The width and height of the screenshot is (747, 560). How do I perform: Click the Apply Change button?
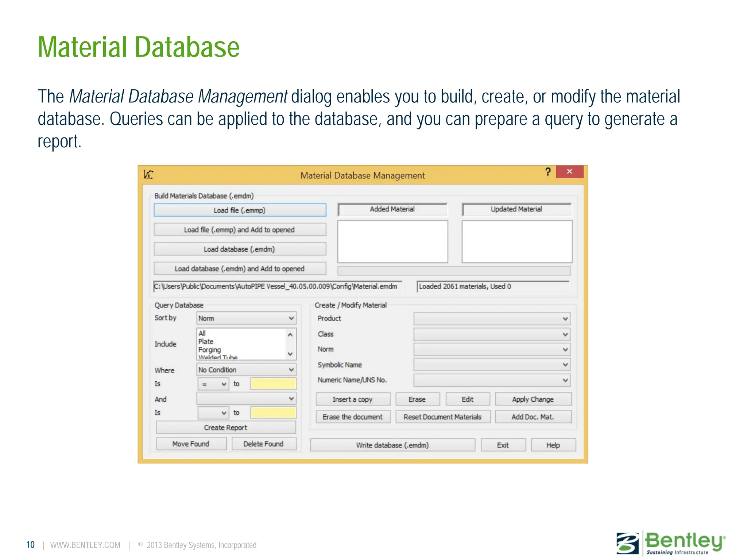533,399
